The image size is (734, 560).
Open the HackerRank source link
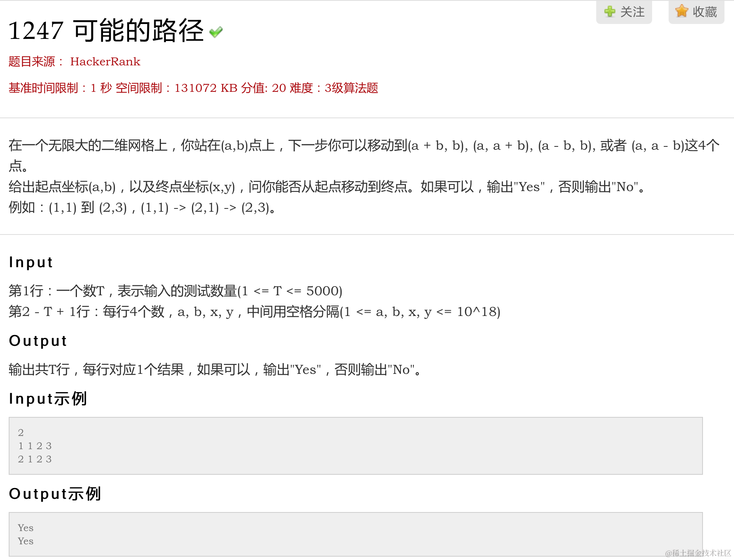106,62
